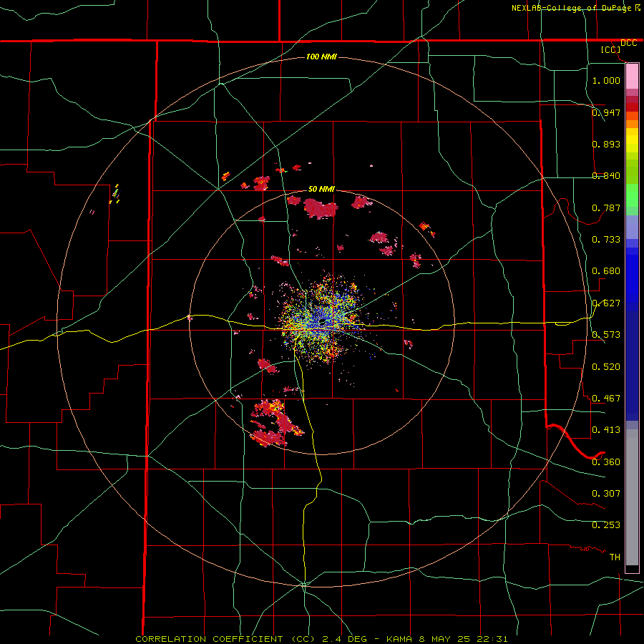
Task: Click the radar site at the scan center
Action: (323, 321)
